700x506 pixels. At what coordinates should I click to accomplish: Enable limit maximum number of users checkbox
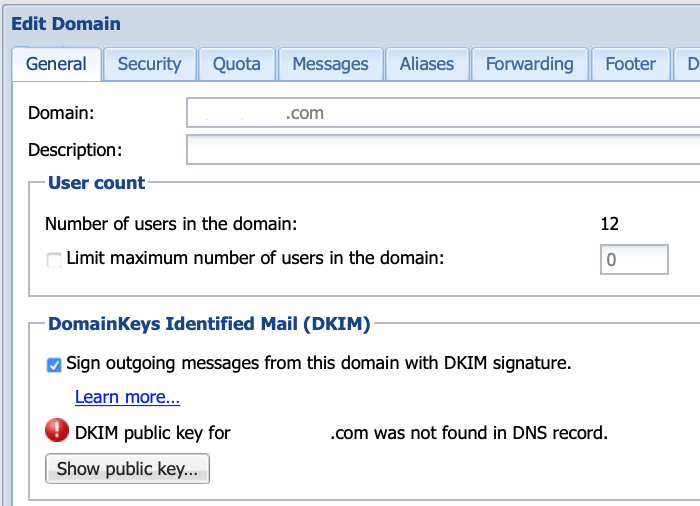(x=54, y=260)
